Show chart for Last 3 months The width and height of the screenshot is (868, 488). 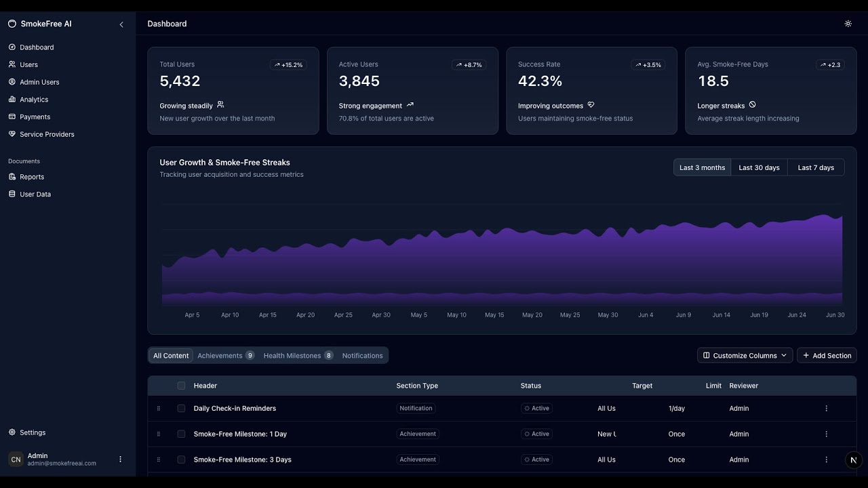click(703, 167)
